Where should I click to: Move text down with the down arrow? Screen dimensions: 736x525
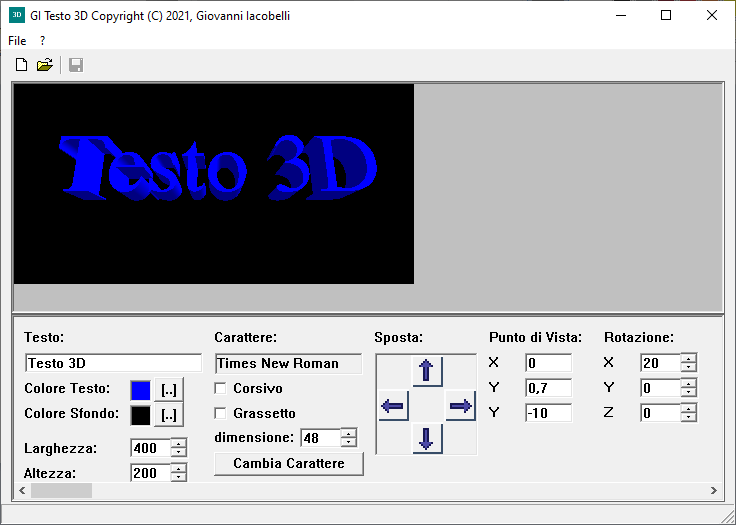427,439
